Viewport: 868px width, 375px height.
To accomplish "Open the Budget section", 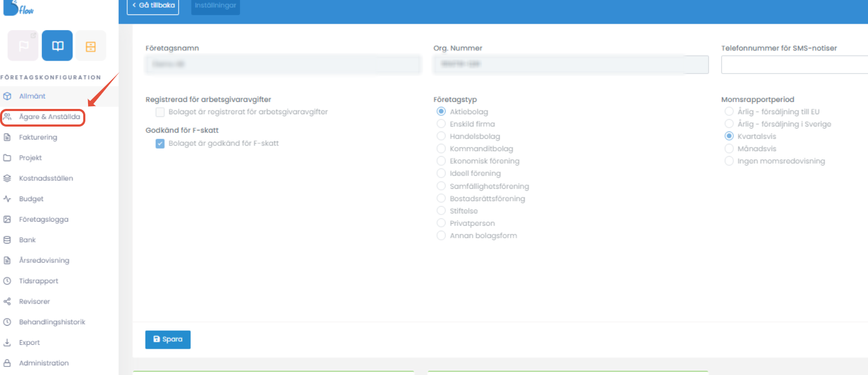I will pyautogui.click(x=31, y=198).
